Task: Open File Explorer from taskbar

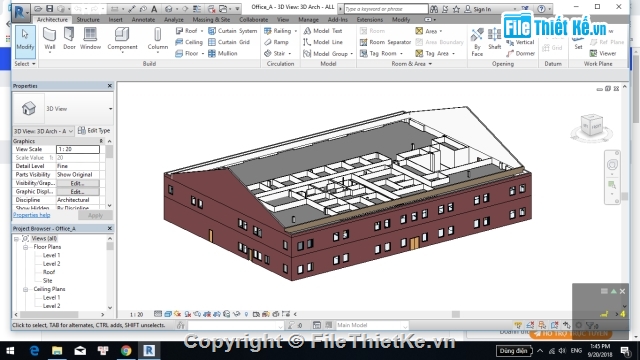Action: point(57,351)
